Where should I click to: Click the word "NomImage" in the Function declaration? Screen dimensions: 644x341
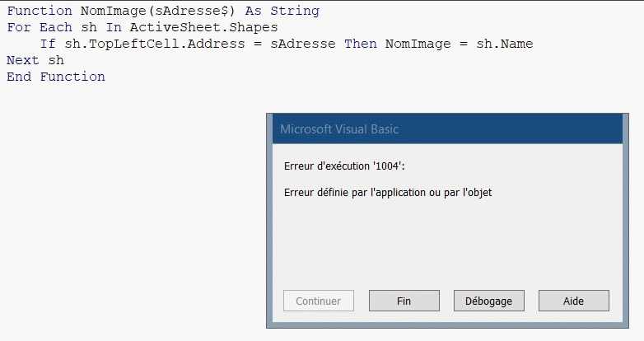[113, 12]
